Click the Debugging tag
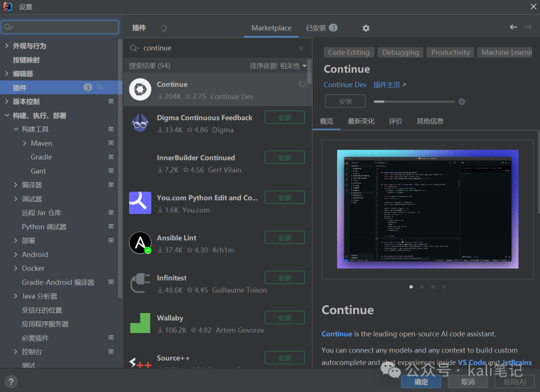540x392 pixels. point(400,52)
